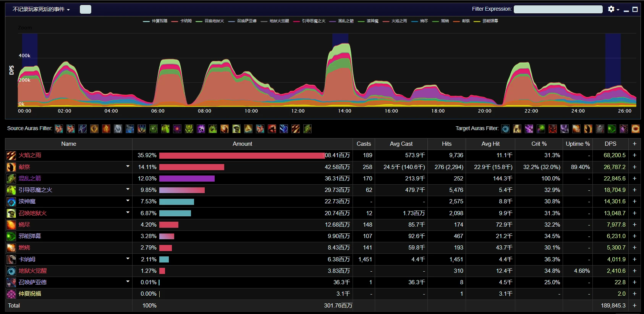Click the 卡纳姆 pet icon in the table
This screenshot has width=644, height=314.
(11, 259)
